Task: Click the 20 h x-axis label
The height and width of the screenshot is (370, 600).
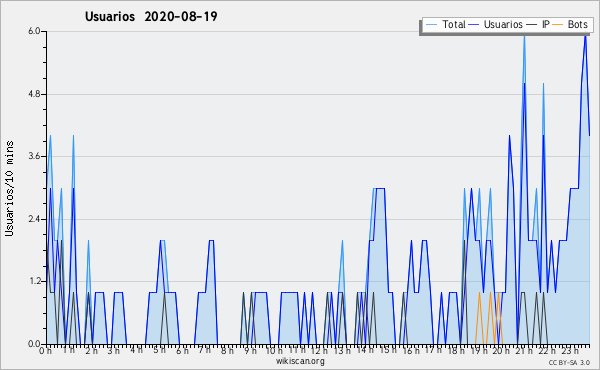Action: [x=500, y=350]
